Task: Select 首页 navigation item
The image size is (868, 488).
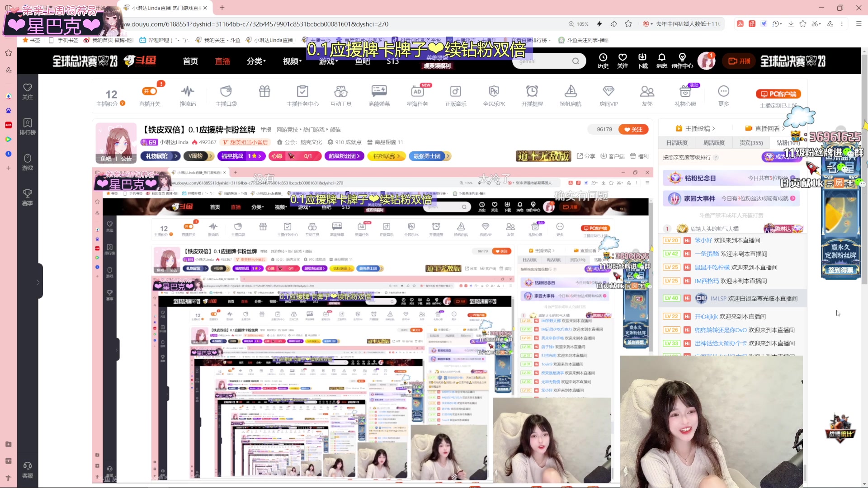Action: coord(190,61)
